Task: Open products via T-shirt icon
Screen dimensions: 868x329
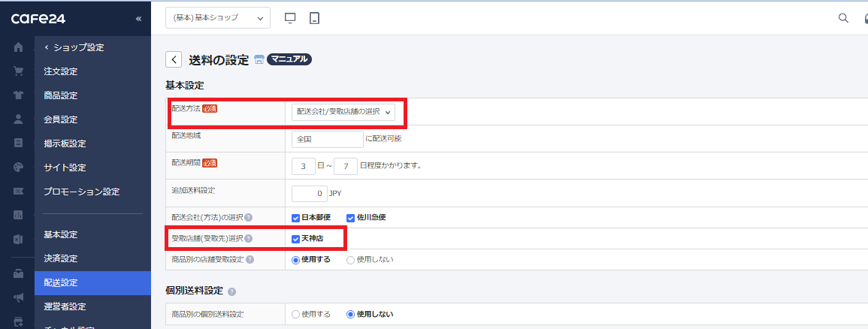Action: click(x=18, y=95)
